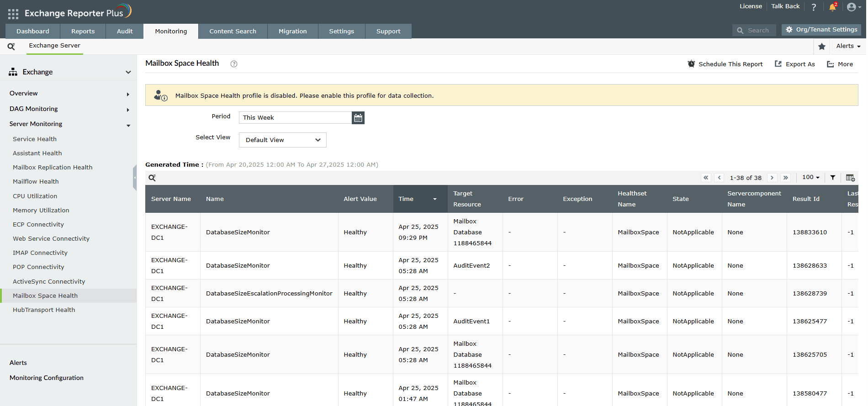This screenshot has height=406, width=868.
Task: Open the Select View dropdown
Action: tap(283, 140)
